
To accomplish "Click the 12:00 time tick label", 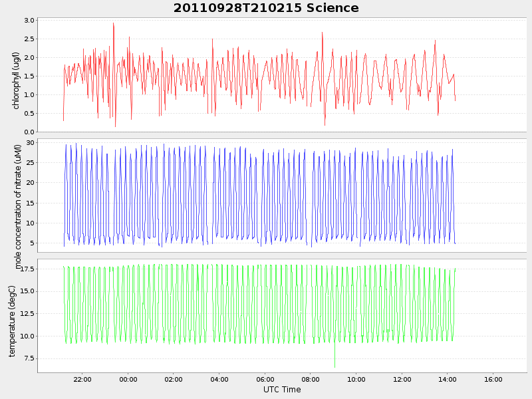I will (402, 379).
